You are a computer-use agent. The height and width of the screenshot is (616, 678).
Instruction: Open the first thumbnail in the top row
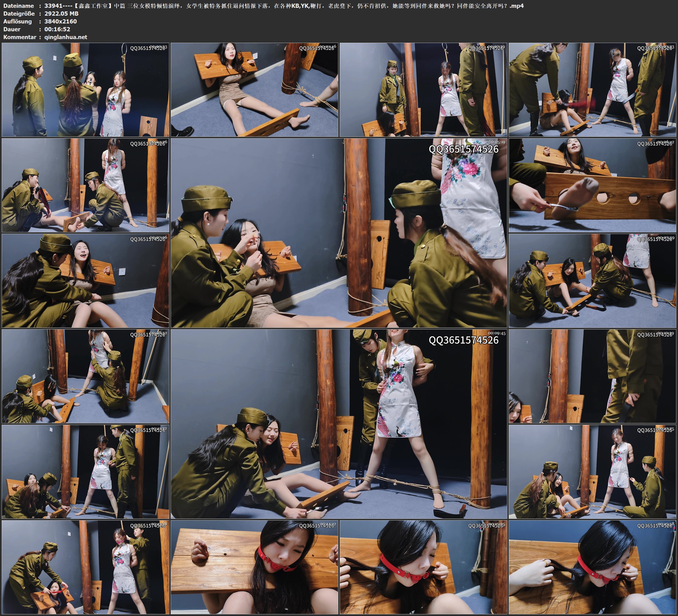(x=85, y=90)
